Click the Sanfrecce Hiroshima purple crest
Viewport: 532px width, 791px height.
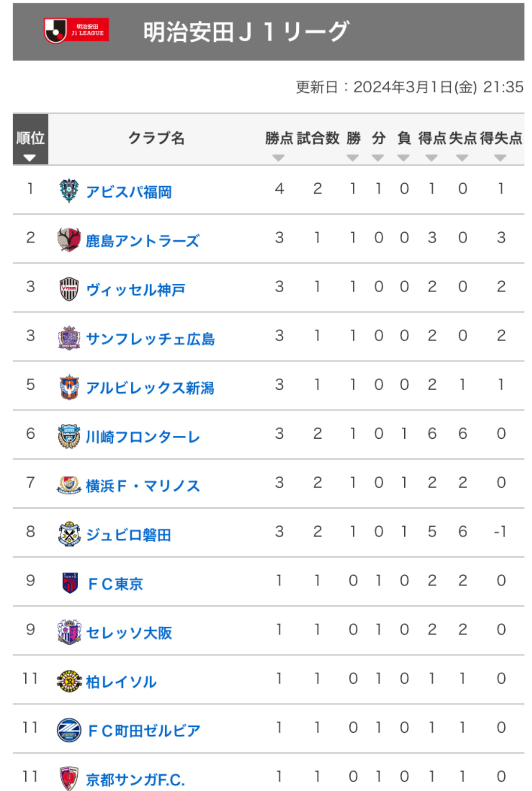(x=69, y=338)
